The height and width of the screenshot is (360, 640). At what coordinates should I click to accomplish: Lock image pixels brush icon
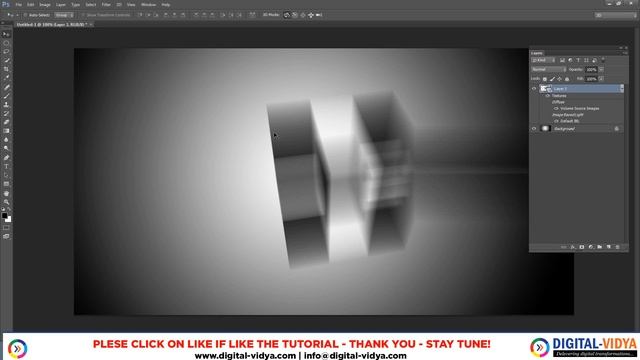(552, 79)
